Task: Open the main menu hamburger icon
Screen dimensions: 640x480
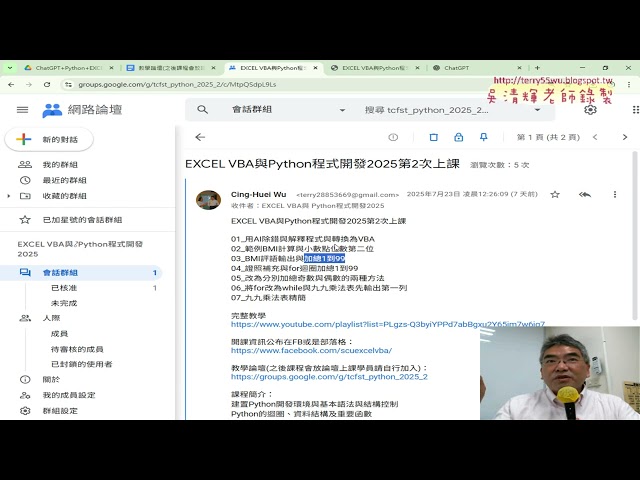Action: tap(22, 109)
